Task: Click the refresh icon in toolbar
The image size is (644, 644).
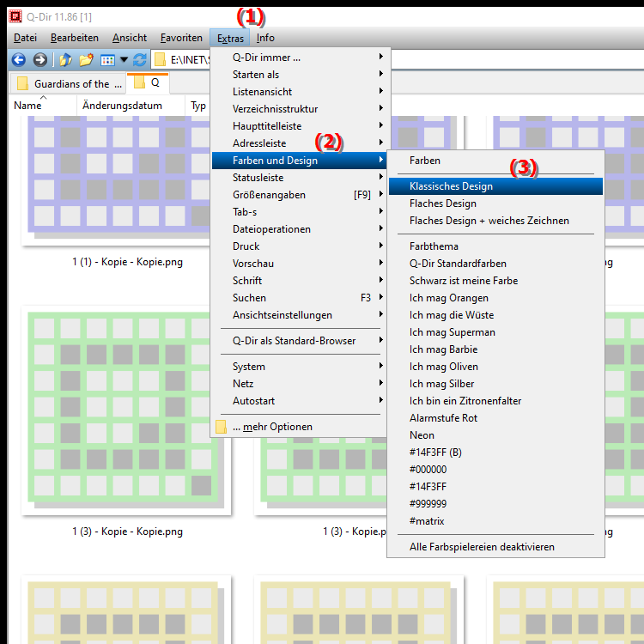Action: coord(140,60)
